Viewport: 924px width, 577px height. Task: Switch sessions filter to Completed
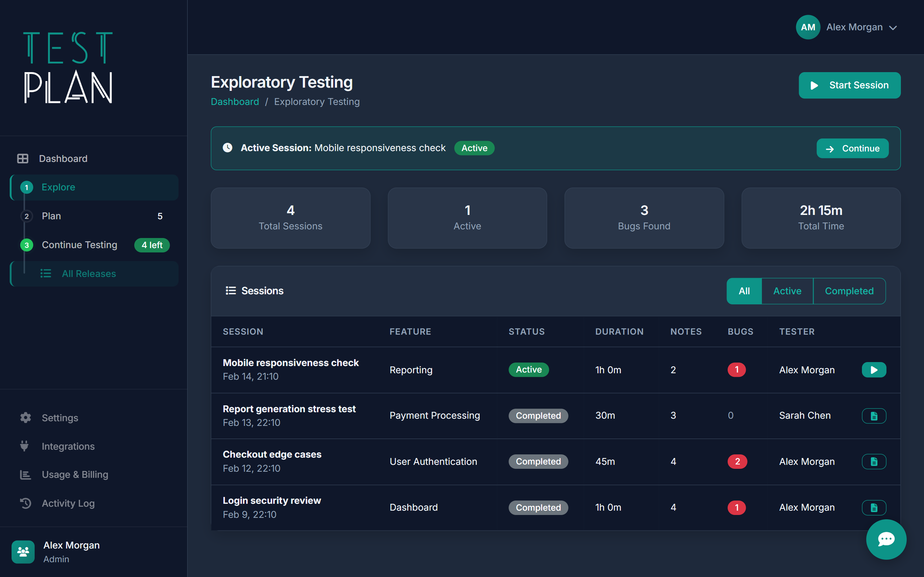tap(849, 291)
